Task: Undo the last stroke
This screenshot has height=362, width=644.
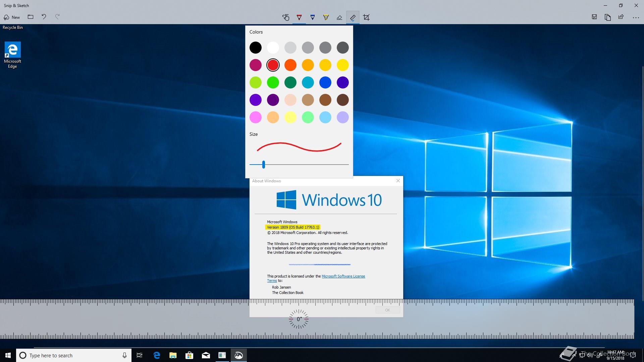Action: point(44,17)
